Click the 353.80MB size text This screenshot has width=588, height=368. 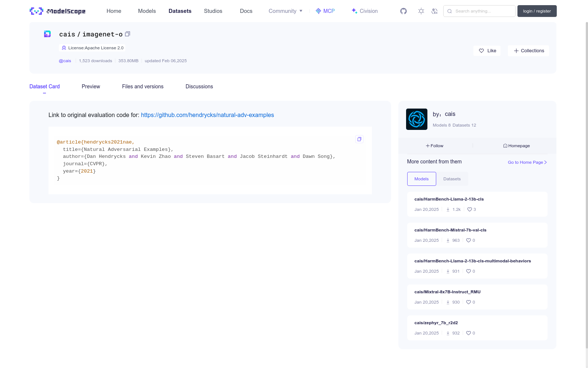[x=128, y=61]
